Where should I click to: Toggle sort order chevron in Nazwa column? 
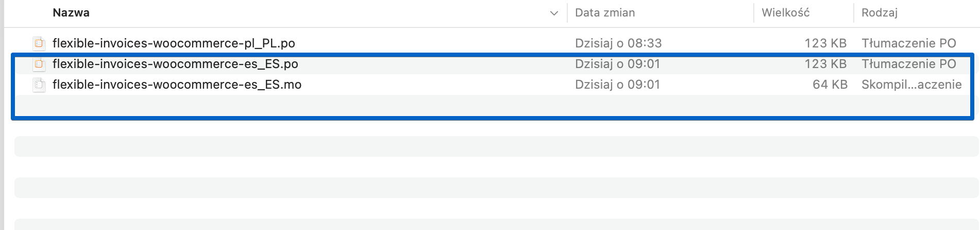[x=554, y=13]
